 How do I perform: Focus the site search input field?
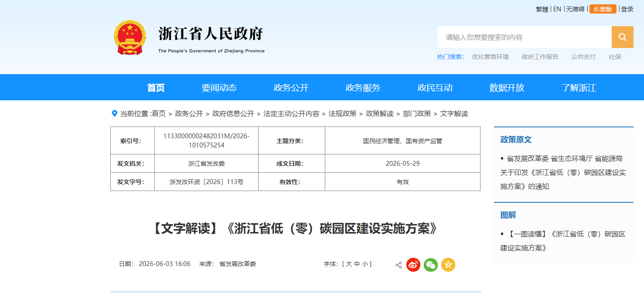click(x=525, y=37)
